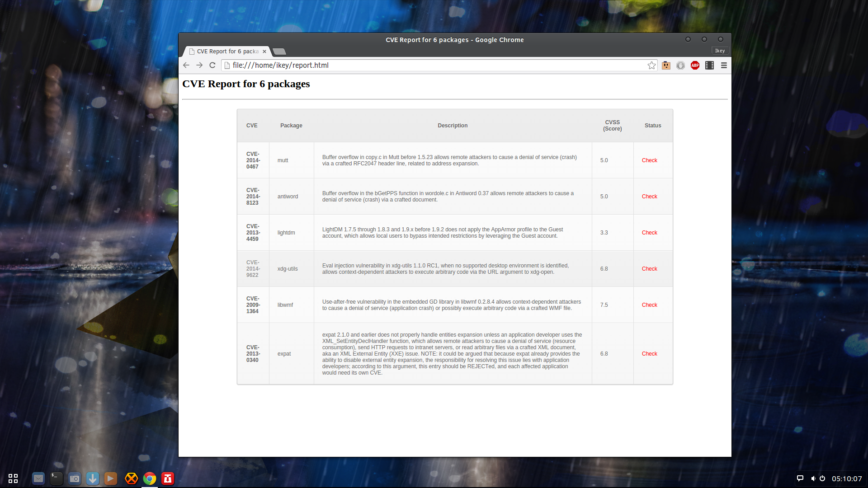
Task: Click the libwmf package name
Action: pos(285,305)
